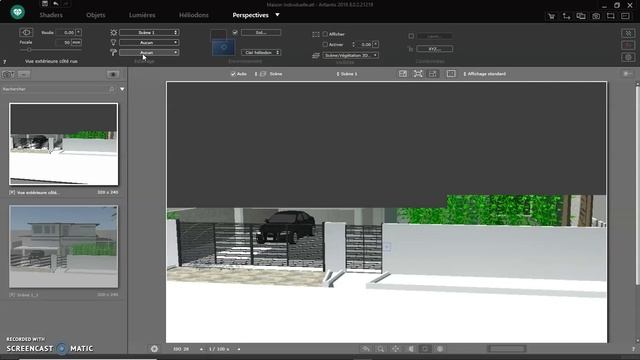Toggle the Auto checkbox above preview
The height and width of the screenshot is (360, 640).
tap(233, 74)
